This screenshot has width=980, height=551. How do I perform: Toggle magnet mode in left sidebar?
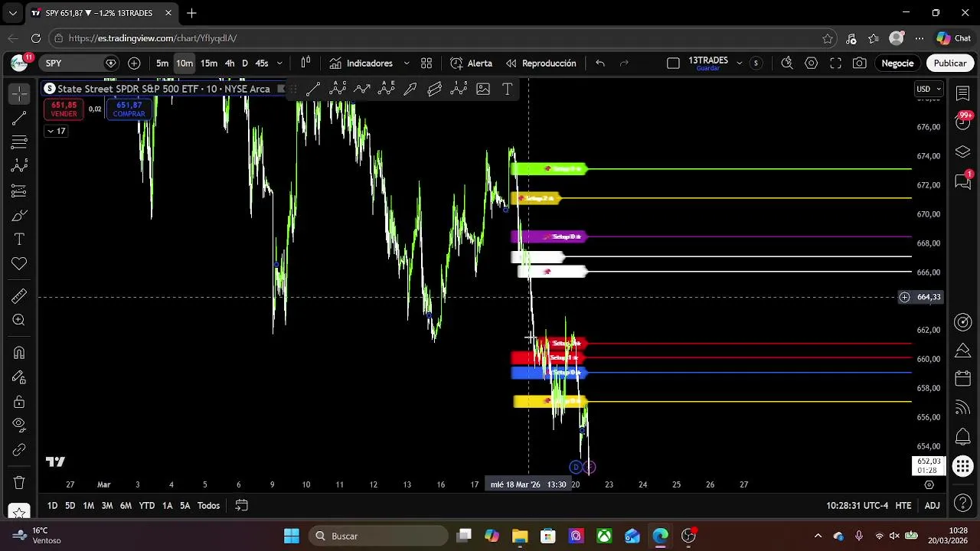[x=19, y=353]
